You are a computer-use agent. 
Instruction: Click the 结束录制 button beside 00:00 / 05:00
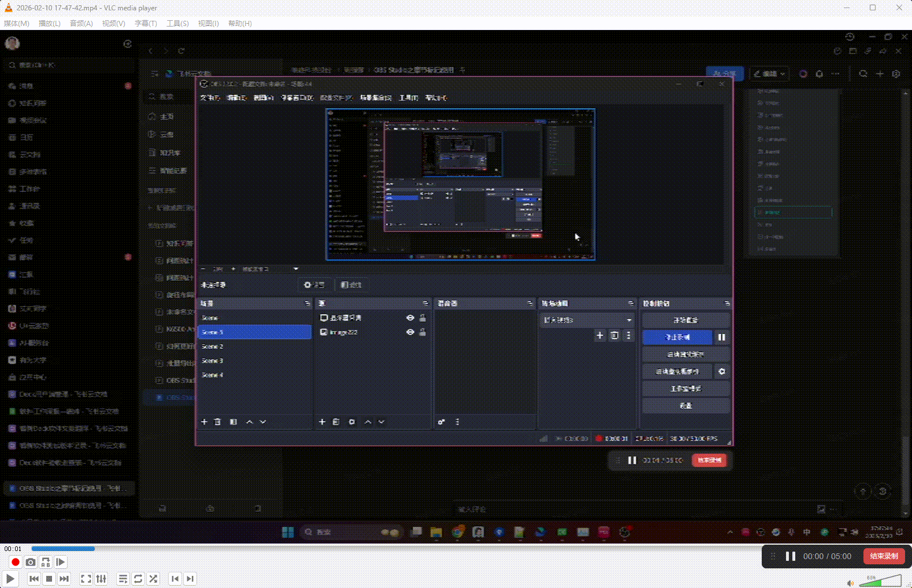(884, 556)
